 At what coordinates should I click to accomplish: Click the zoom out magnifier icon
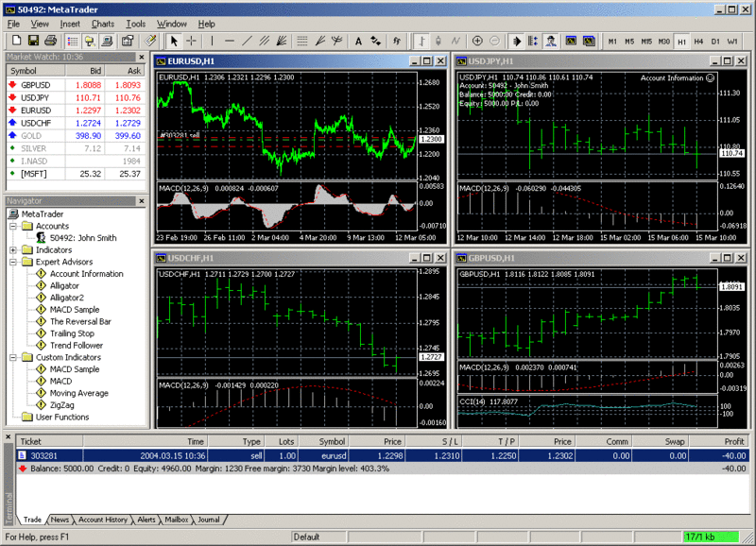[x=494, y=41]
